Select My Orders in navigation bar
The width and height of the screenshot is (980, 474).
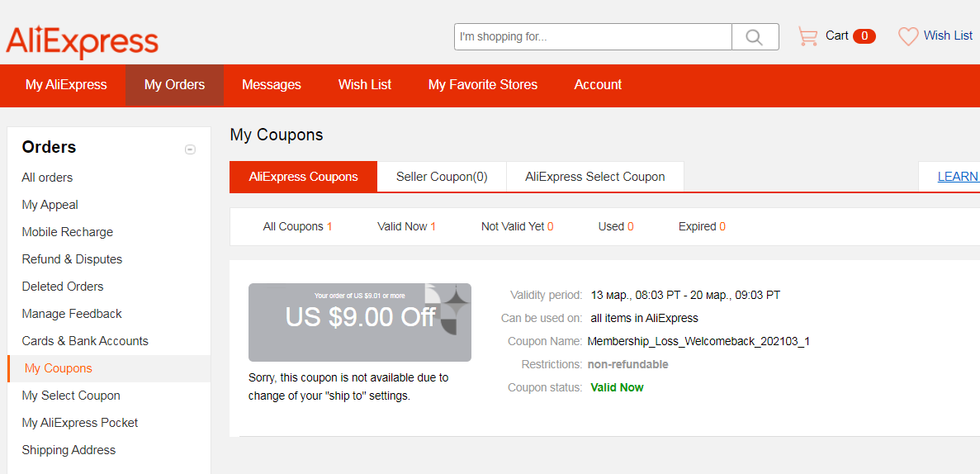174,84
